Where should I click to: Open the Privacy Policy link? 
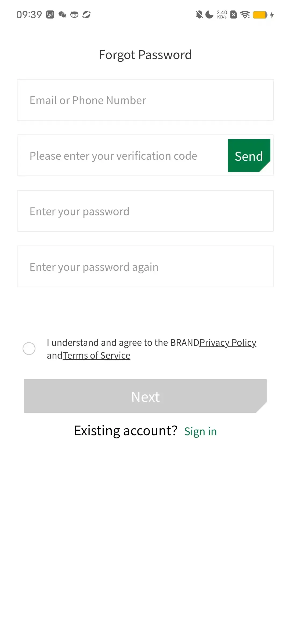(x=228, y=343)
